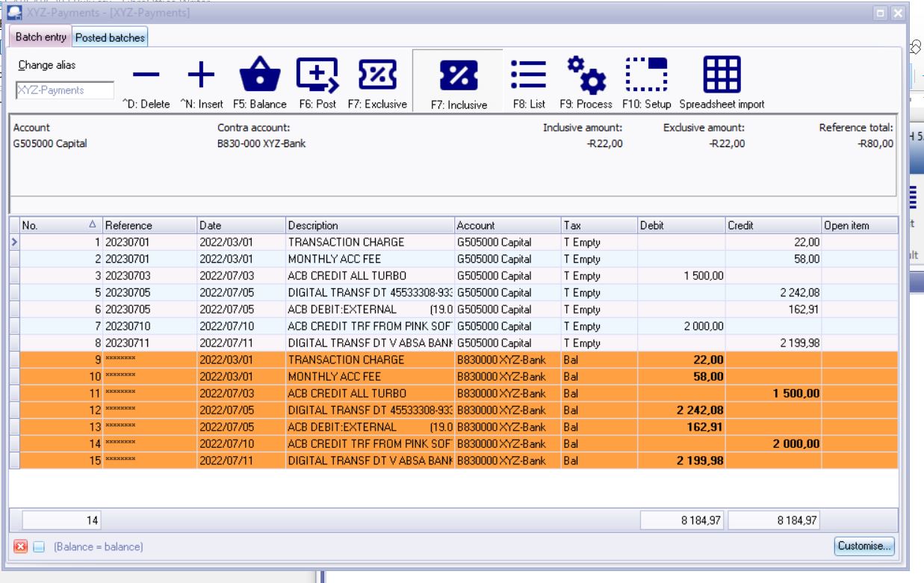
Task: Open the F8 List icon
Action: (529, 75)
